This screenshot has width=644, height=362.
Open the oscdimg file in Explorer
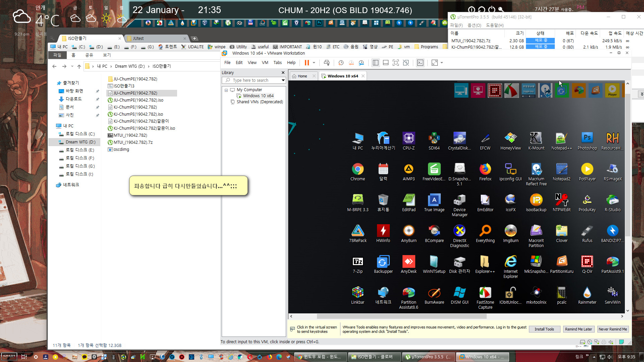(x=121, y=149)
